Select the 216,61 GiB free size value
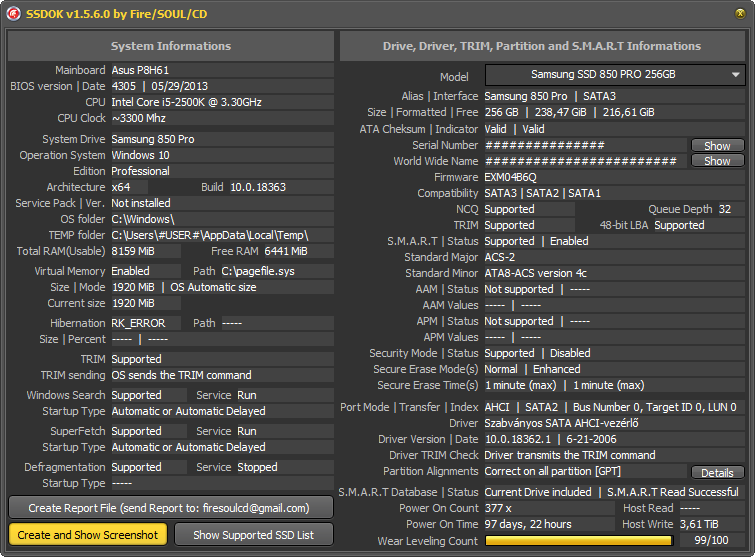This screenshot has height=557, width=755. tap(628, 112)
